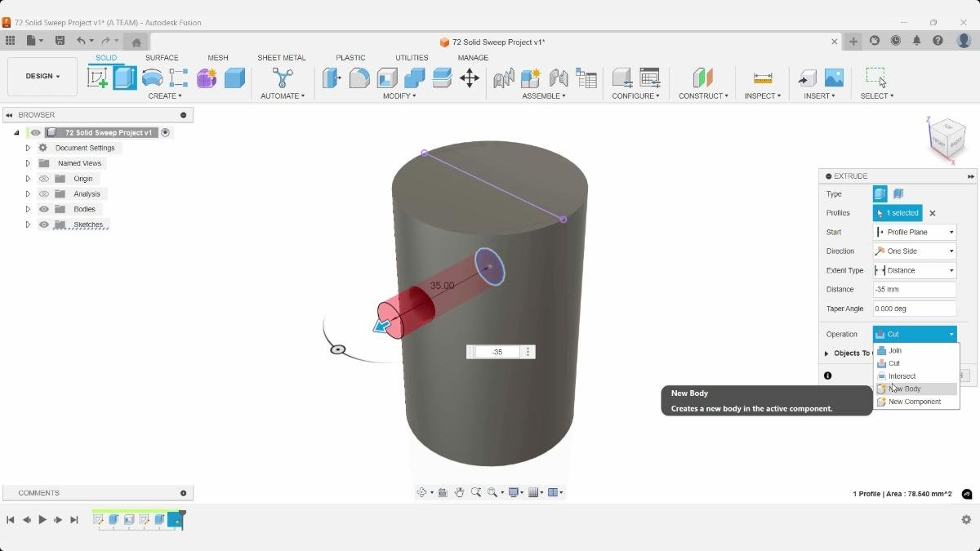Hide the Sketches folder
This screenshot has width=980, height=551.
pos(44,224)
